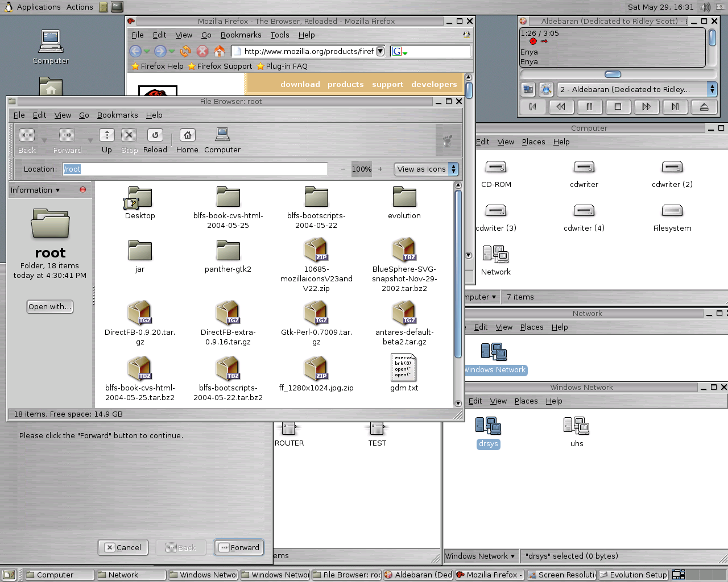Skip to previous track in player
The image size is (728, 582).
532,106
